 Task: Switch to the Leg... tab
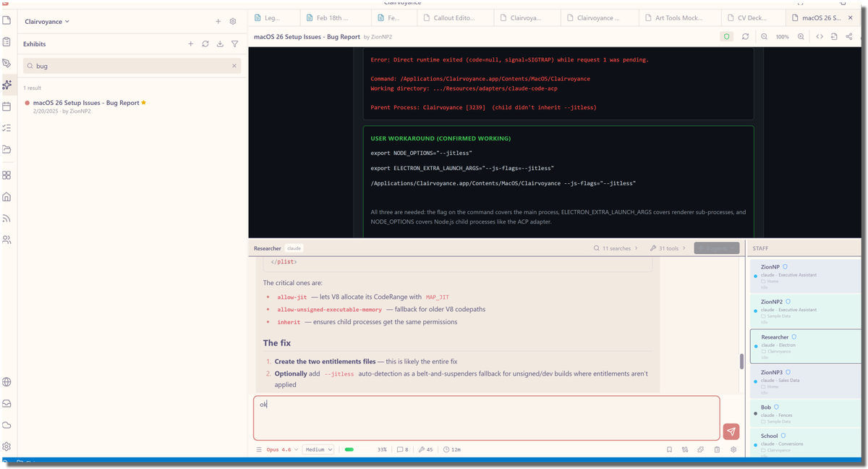coord(273,17)
